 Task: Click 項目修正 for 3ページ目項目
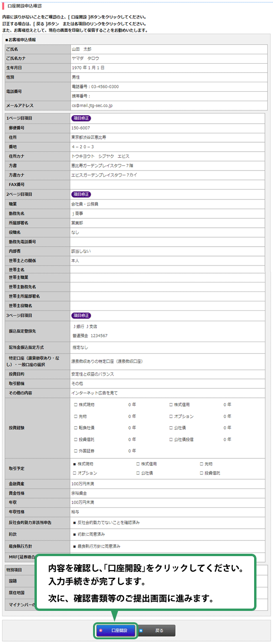(81, 315)
